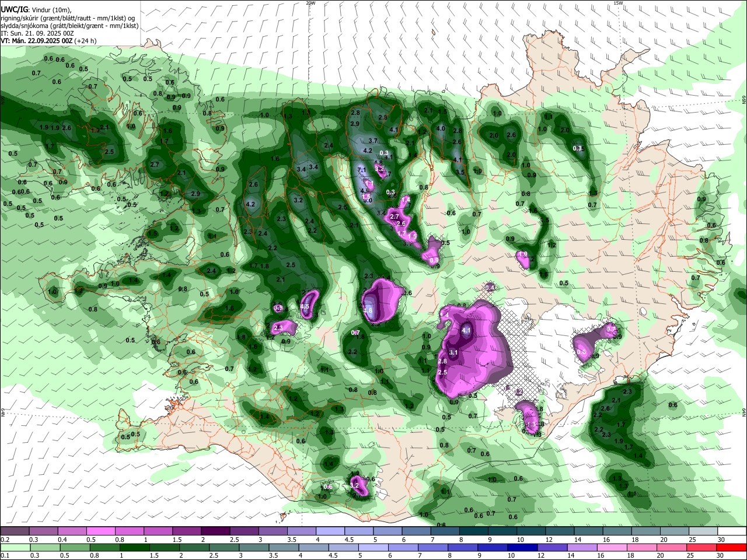This screenshot has height=560, width=747.
Task: Click the darkest purple swatch between 2 and 2.5
Action: [215, 531]
